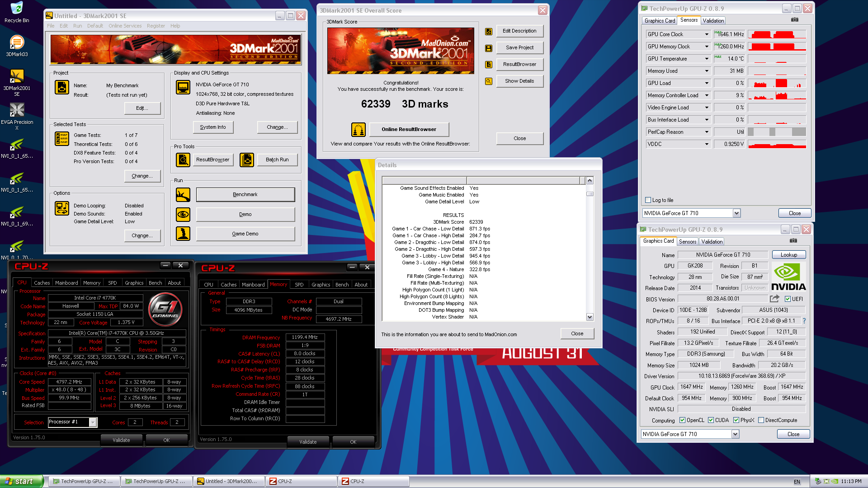
Task: Enable the DirectCompute checkbox
Action: 761,420
